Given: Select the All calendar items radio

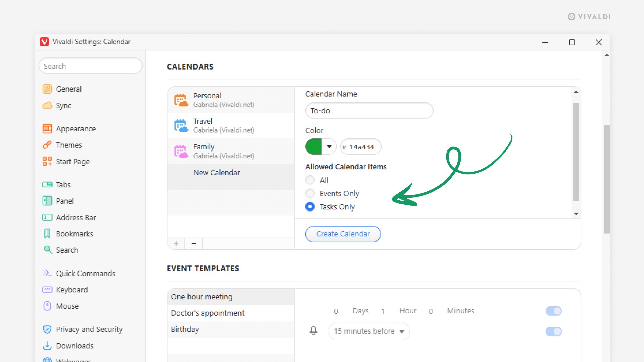Looking at the screenshot, I should (x=310, y=180).
